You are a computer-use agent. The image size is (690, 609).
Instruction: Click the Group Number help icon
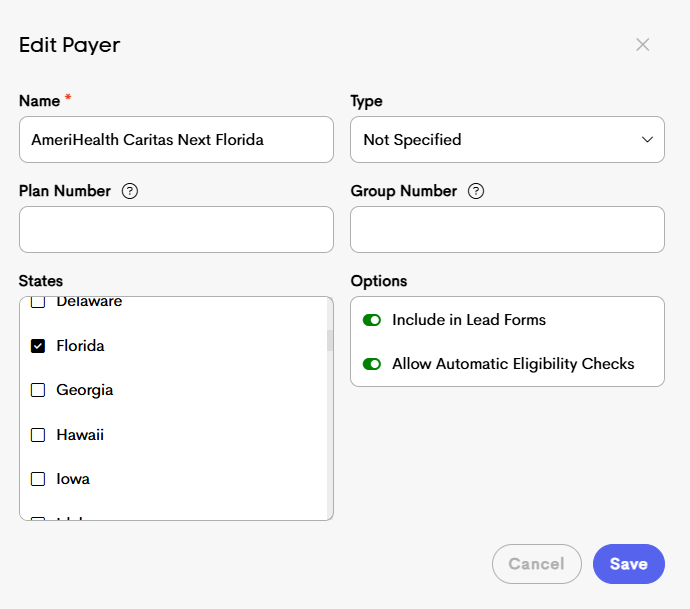476,191
